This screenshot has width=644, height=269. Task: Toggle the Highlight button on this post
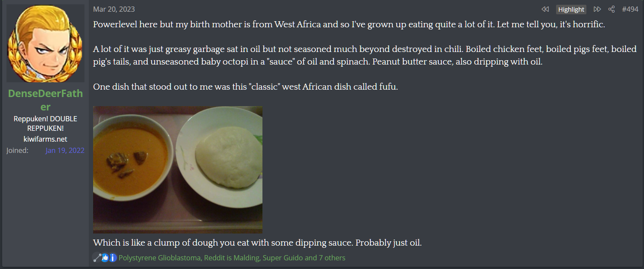pyautogui.click(x=571, y=10)
